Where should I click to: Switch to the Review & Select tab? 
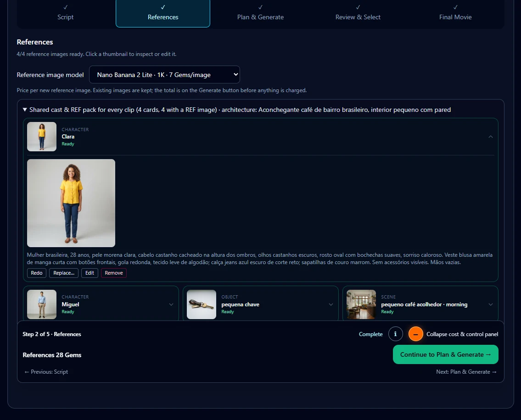click(x=358, y=13)
